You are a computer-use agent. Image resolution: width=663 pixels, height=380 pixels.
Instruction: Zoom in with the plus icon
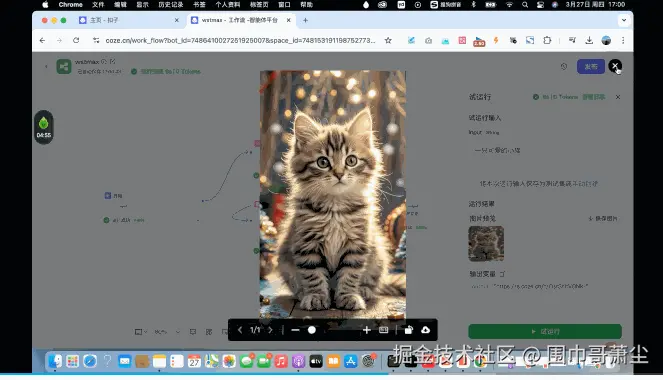point(367,330)
